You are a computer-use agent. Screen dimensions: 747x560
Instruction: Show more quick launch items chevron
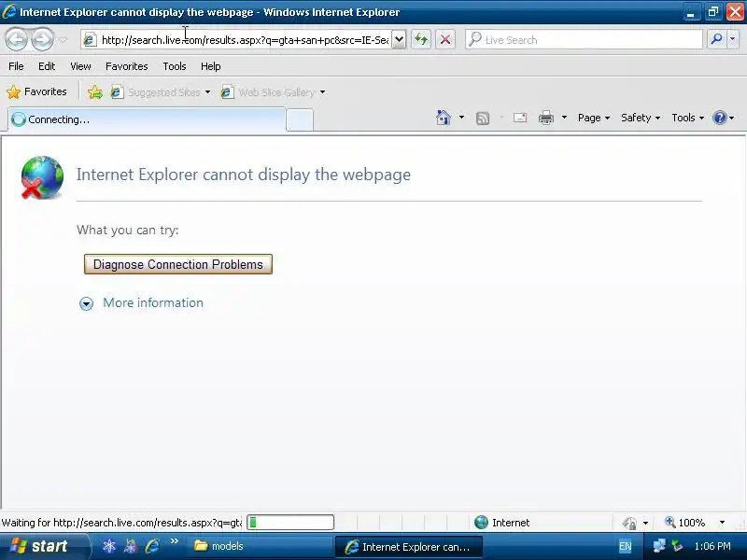174,541
